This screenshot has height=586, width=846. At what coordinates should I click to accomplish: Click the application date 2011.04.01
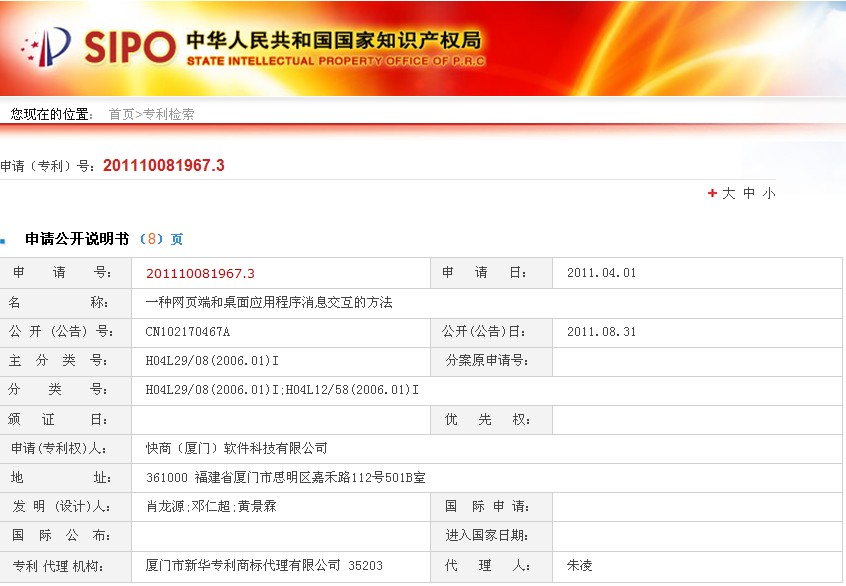(x=601, y=273)
